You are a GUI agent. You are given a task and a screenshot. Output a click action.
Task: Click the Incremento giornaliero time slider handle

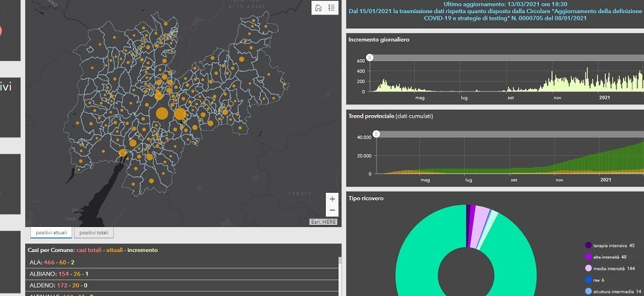(x=369, y=58)
